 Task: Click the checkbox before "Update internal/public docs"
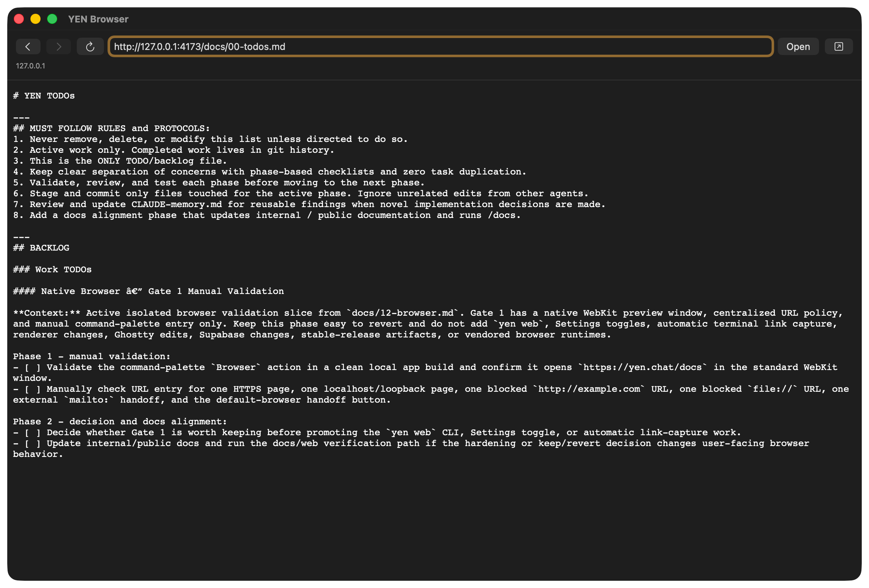coord(33,443)
